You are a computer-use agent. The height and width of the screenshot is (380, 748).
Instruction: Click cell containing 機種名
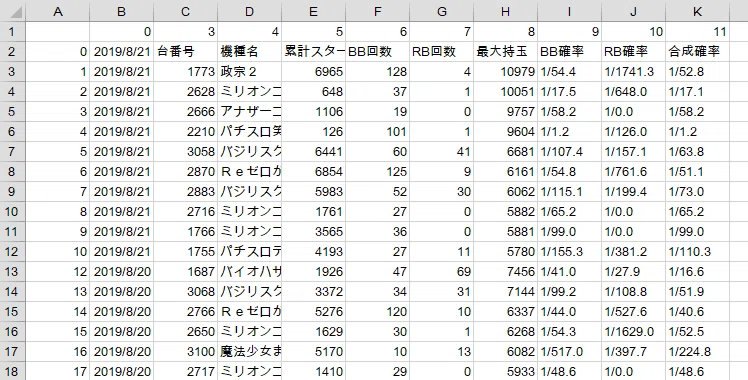[x=249, y=51]
